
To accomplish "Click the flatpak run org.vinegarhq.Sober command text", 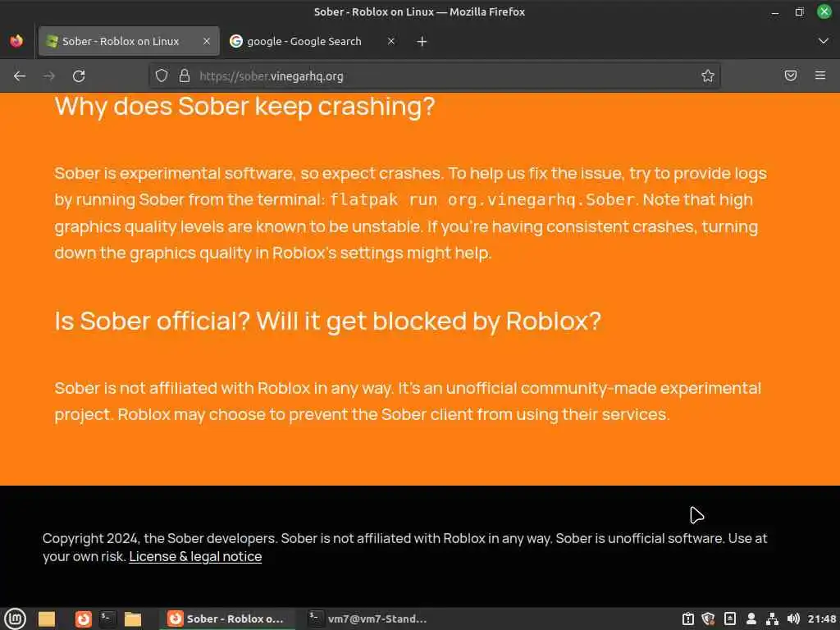I will (482, 200).
